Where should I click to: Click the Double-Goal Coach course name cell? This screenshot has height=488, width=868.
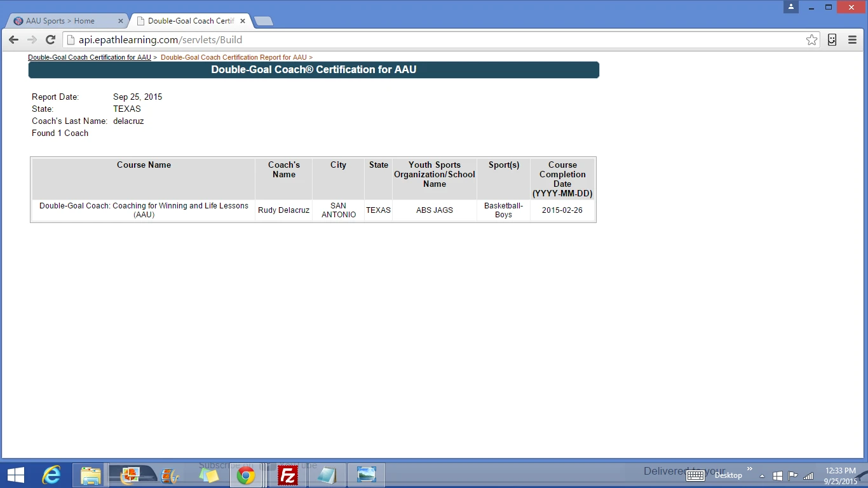click(x=144, y=210)
